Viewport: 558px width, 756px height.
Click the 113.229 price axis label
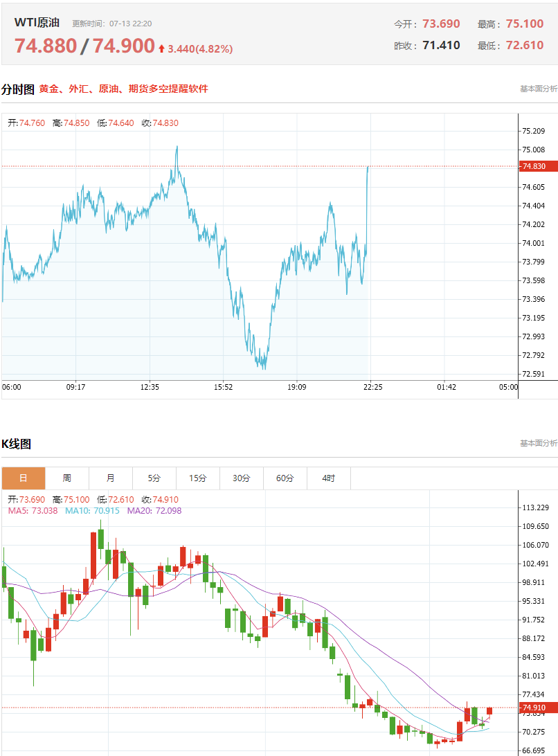coord(535,507)
